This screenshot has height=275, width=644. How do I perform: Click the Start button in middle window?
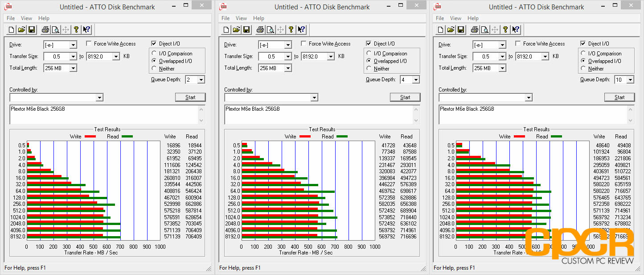[x=405, y=97]
